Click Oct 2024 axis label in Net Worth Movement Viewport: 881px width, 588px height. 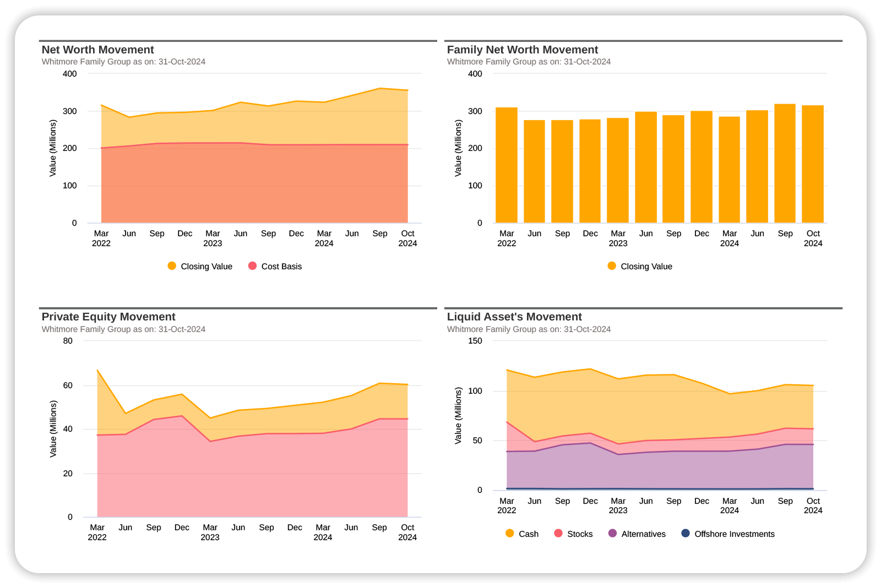click(407, 238)
